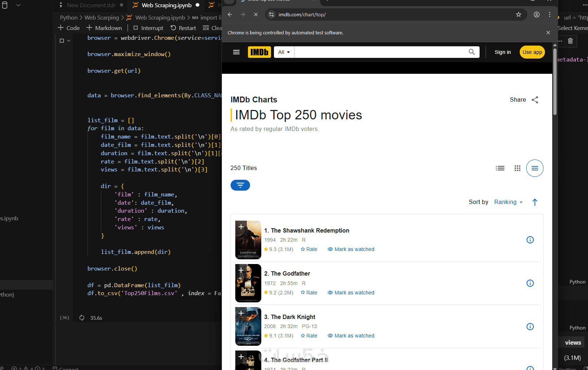This screenshot has height=370, width=588.
Task: Switch to the Web Scraping.ipynb tab
Action: (x=166, y=5)
